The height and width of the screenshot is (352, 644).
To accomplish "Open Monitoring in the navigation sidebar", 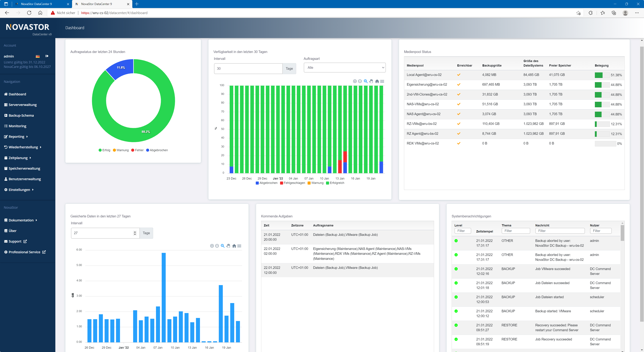I will pyautogui.click(x=17, y=126).
